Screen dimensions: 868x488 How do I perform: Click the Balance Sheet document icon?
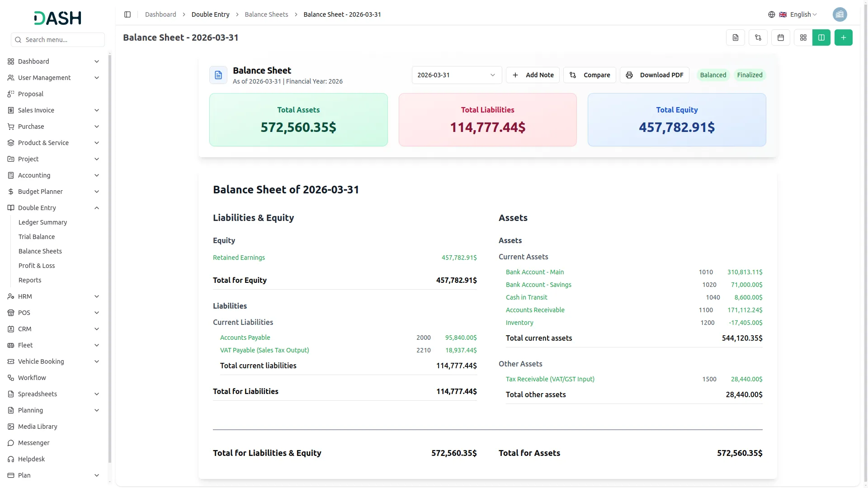tap(218, 75)
